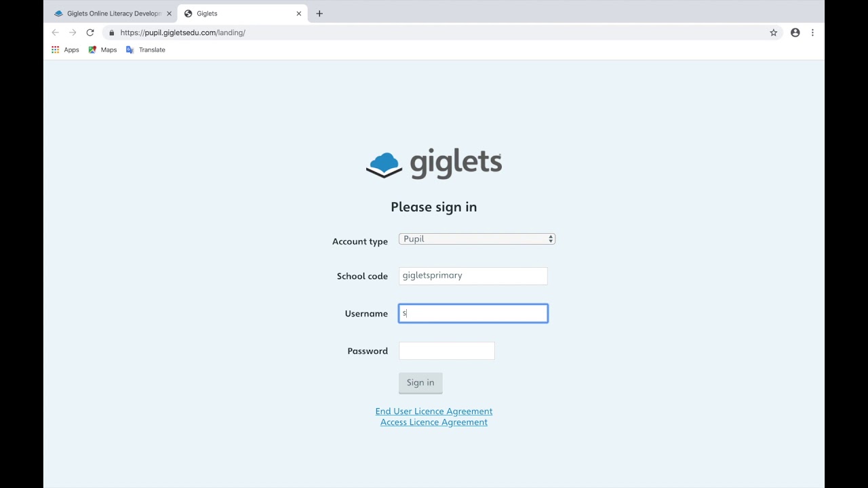Click the 'Username' label
The height and width of the screenshot is (488, 868).
(x=366, y=313)
